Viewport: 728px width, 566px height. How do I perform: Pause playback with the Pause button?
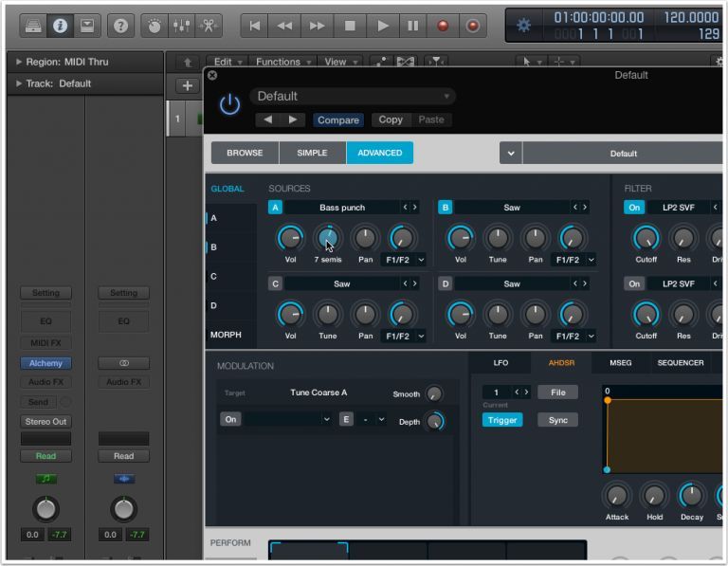click(x=412, y=26)
